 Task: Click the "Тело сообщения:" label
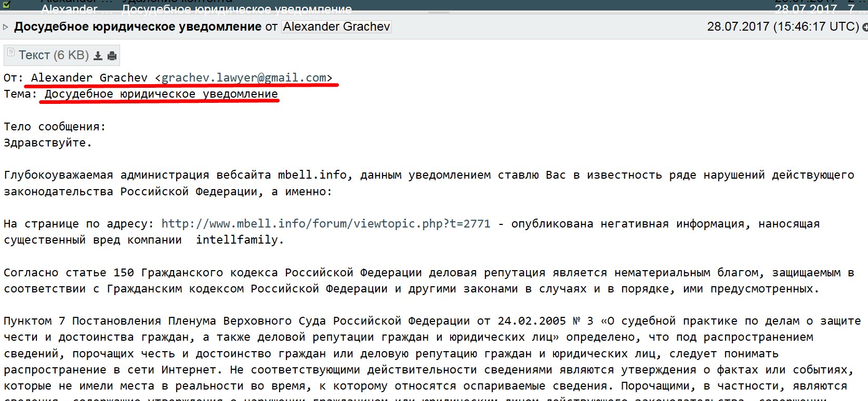[x=55, y=127]
